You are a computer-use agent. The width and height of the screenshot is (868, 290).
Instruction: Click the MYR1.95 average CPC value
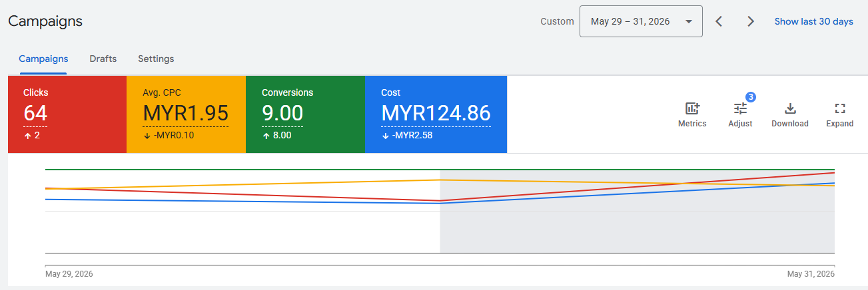coord(186,113)
